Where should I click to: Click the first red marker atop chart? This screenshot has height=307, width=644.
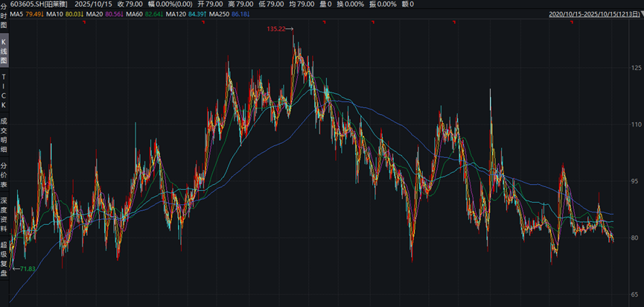click(83, 22)
